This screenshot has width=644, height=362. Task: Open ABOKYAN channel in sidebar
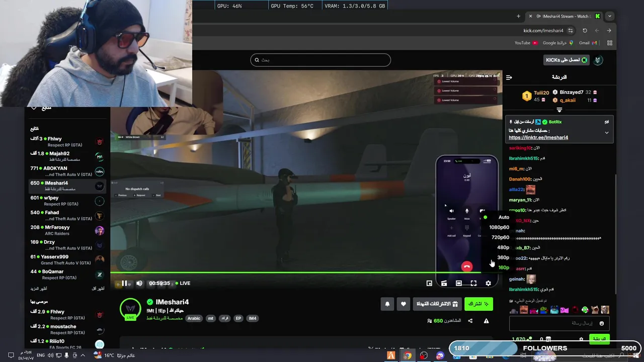[x=67, y=171]
